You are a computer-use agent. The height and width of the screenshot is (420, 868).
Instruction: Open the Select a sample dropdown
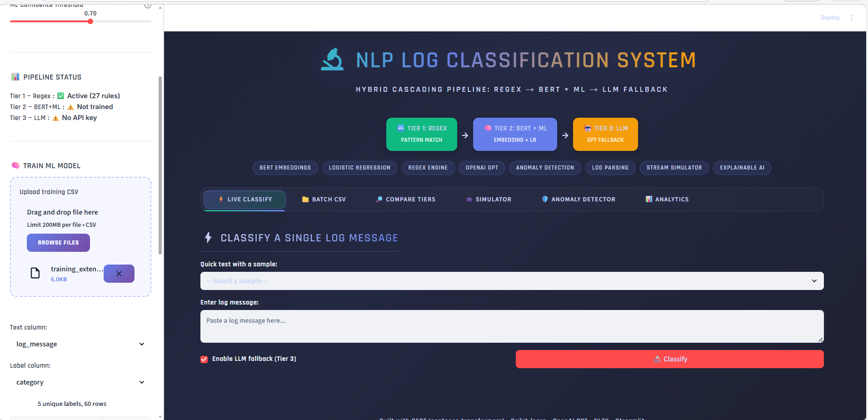pos(512,281)
